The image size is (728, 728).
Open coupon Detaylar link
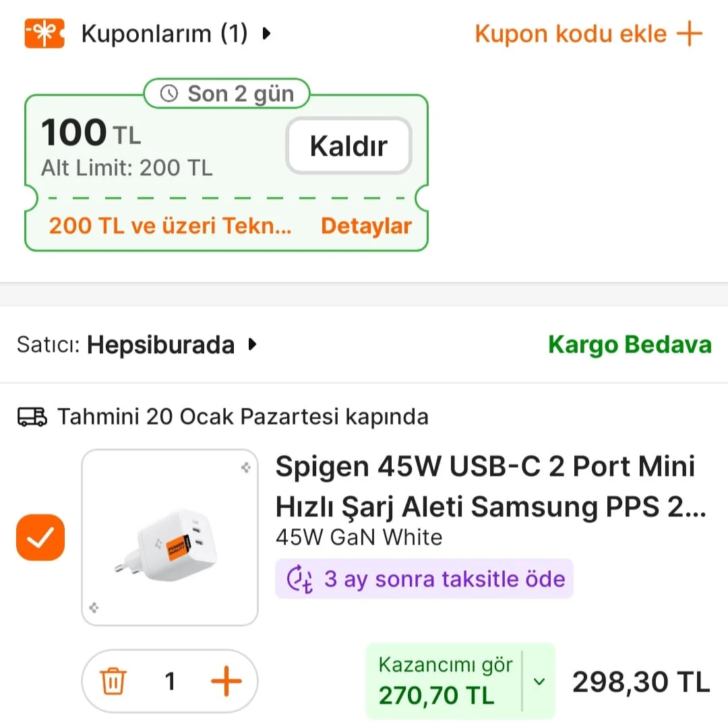pyautogui.click(x=366, y=226)
